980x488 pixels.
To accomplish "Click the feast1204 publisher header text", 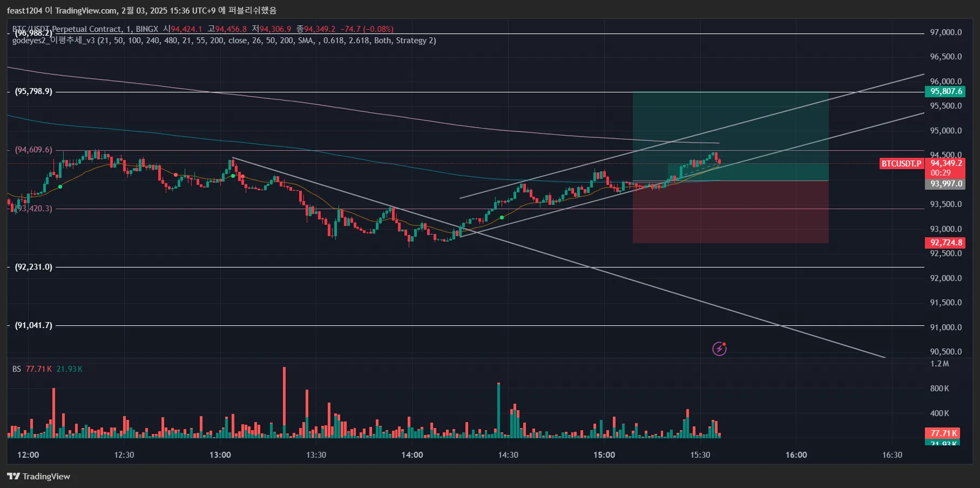I will click(141, 10).
